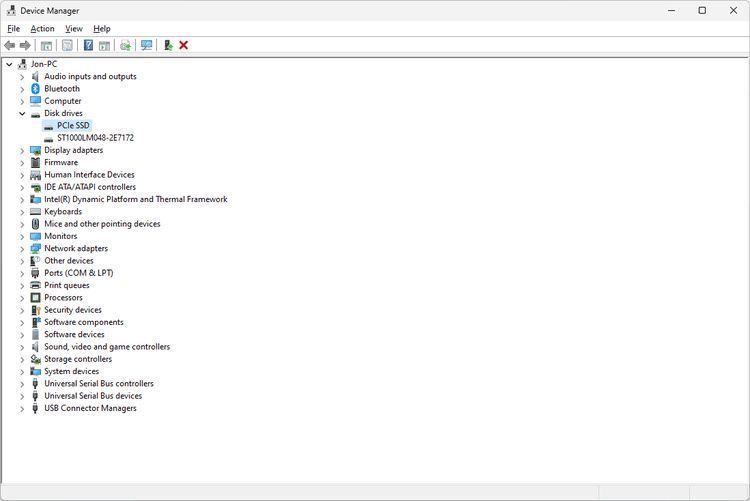Screen dimensions: 750x501
Task: Select the Print queues label
Action: click(x=66, y=285)
